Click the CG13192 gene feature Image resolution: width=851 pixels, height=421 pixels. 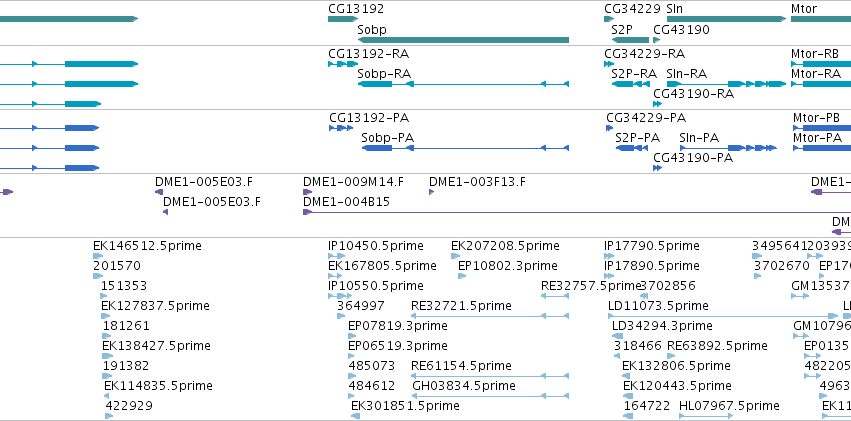tap(342, 19)
